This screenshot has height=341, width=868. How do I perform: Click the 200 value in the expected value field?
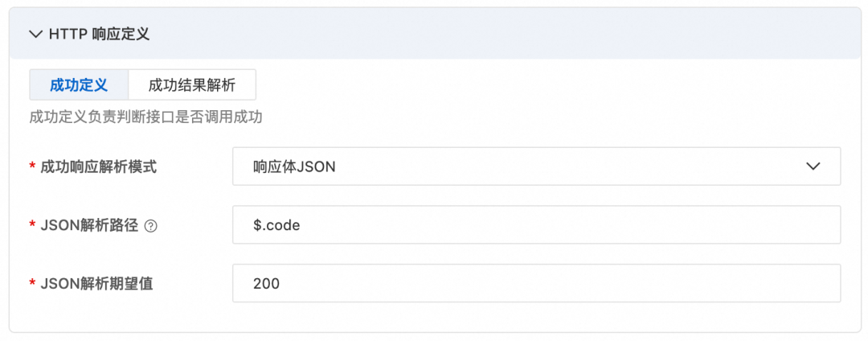265,283
